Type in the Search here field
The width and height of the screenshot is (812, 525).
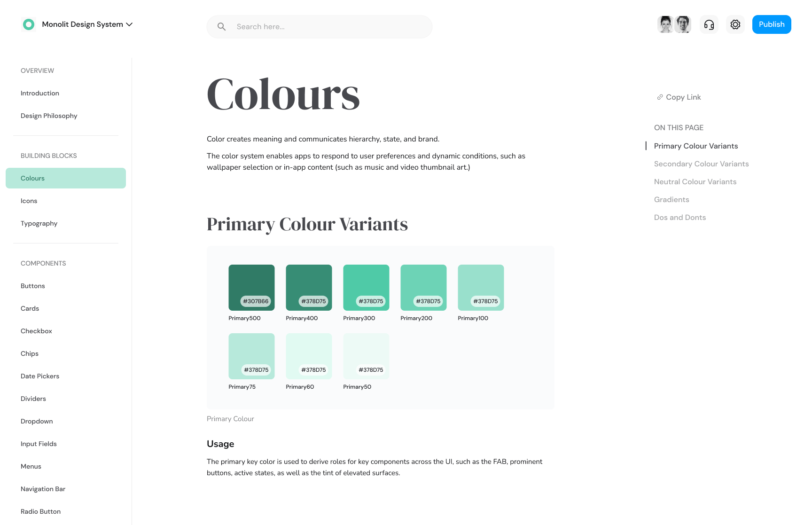pos(329,27)
